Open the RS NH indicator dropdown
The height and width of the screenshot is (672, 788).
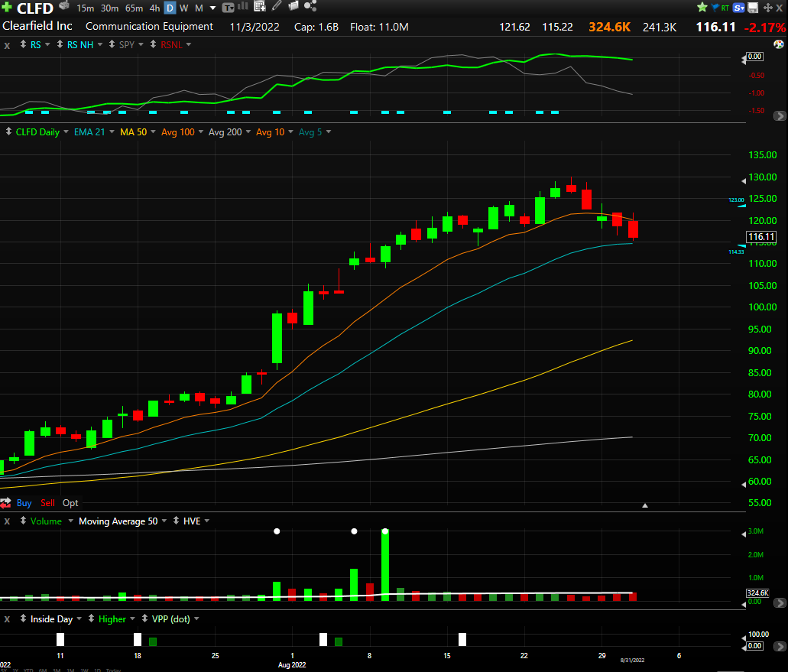click(100, 45)
